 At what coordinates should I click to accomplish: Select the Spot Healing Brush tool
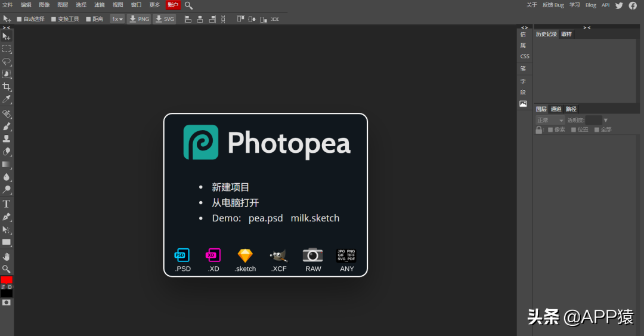pyautogui.click(x=7, y=114)
